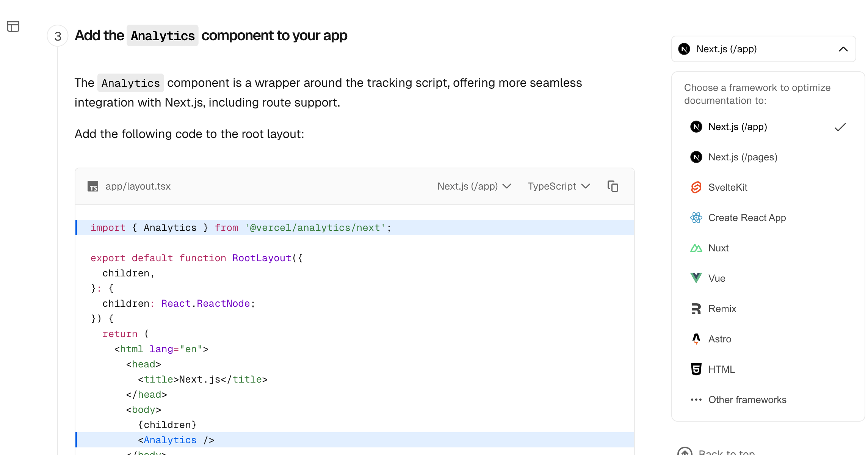This screenshot has width=868, height=455.
Task: Open the code block Next.js (/app) dropdown
Action: (474, 186)
